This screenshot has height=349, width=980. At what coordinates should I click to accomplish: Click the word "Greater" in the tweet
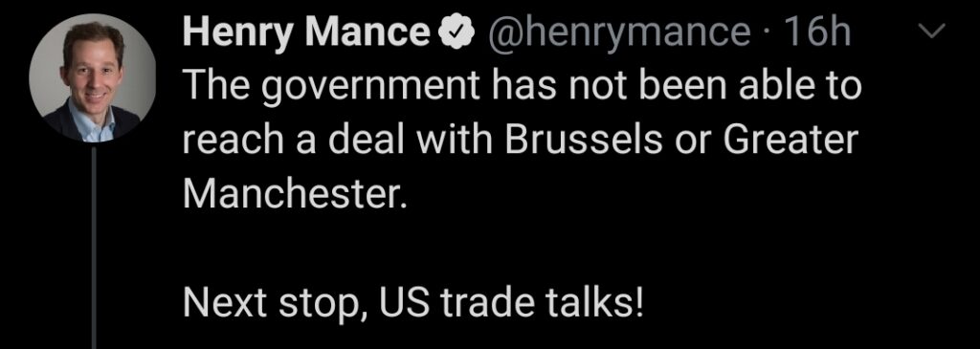790,142
